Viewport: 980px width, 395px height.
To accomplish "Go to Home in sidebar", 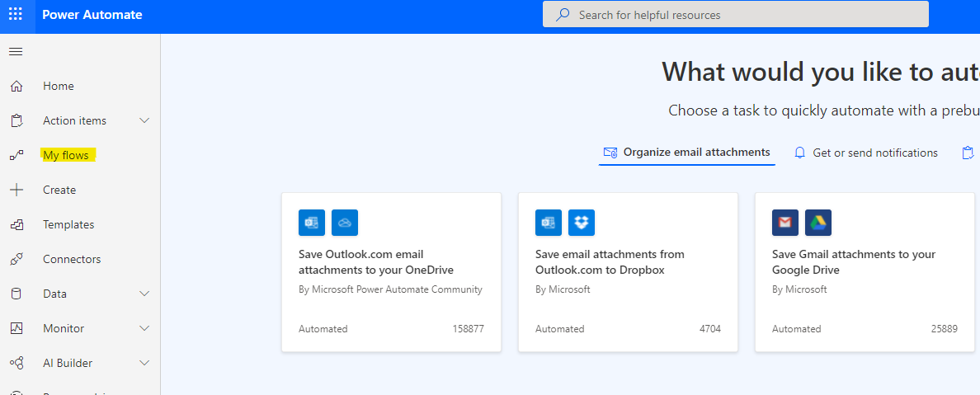I will (58, 87).
